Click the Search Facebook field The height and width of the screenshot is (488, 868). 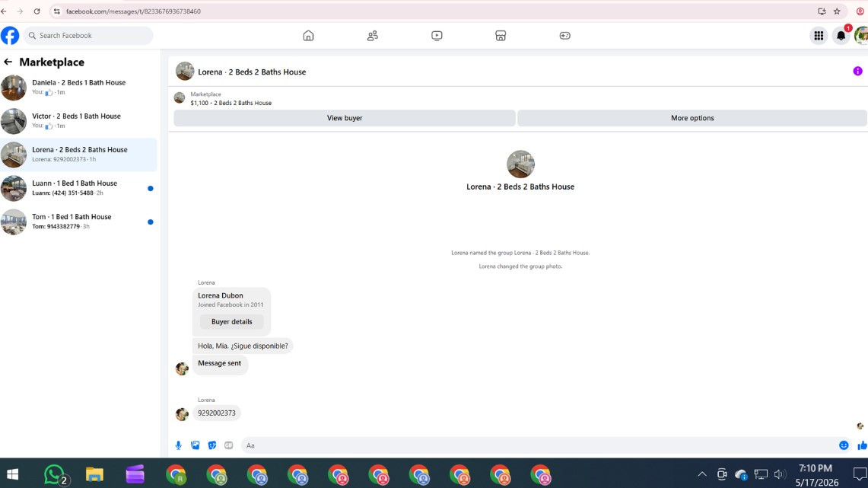coord(88,36)
